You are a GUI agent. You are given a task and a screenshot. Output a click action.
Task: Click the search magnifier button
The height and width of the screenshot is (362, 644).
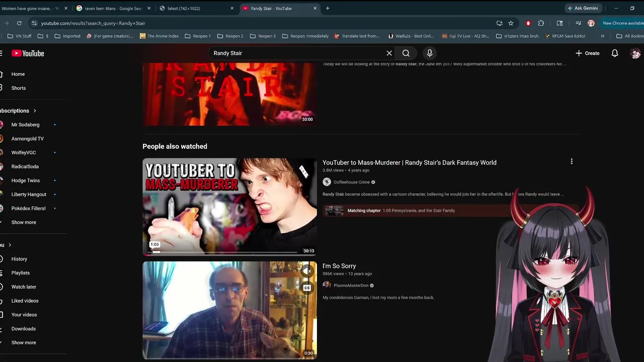pyautogui.click(x=406, y=53)
